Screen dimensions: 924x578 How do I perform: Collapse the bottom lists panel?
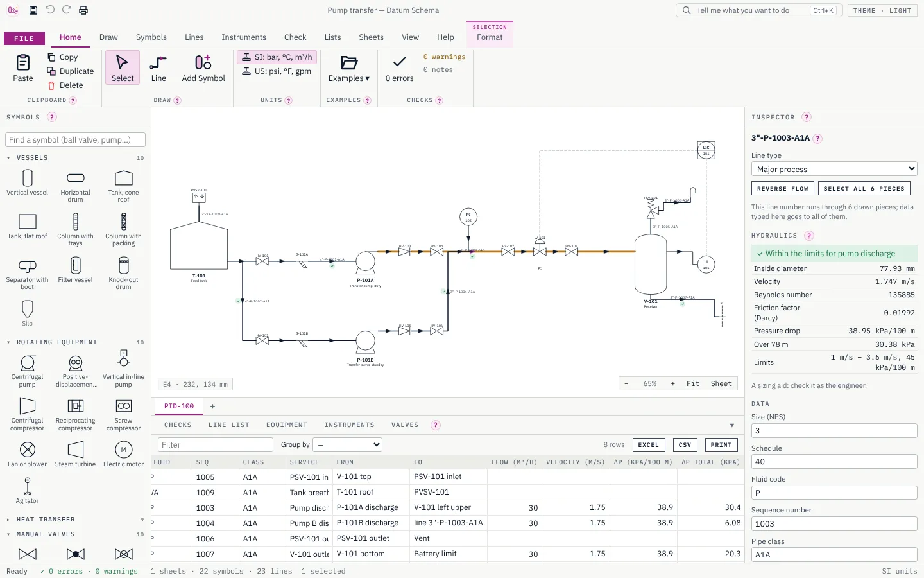pyautogui.click(x=732, y=425)
